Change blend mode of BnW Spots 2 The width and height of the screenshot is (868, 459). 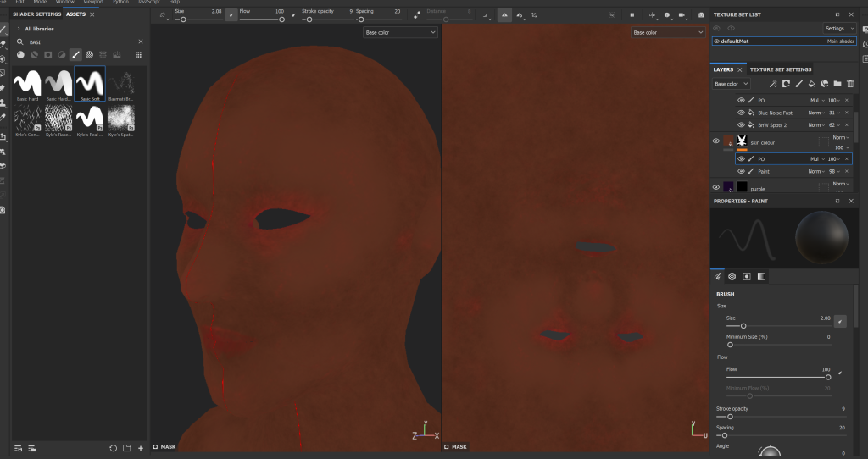(x=816, y=125)
